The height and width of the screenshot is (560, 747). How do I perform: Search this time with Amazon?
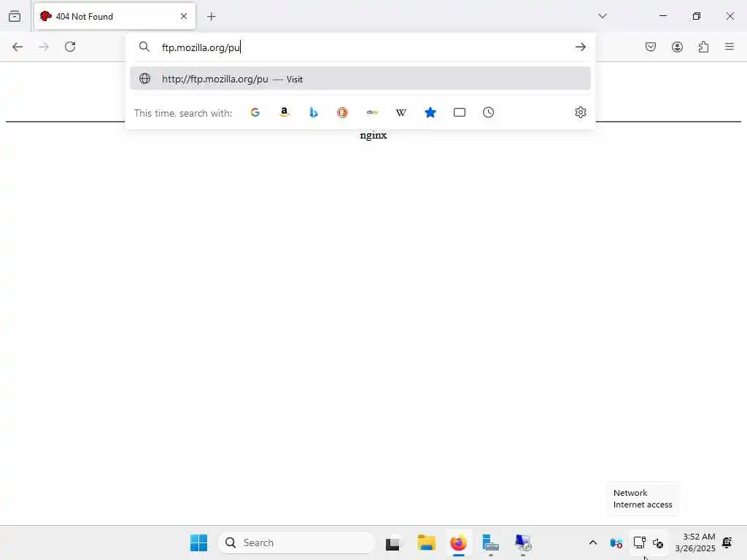(285, 112)
